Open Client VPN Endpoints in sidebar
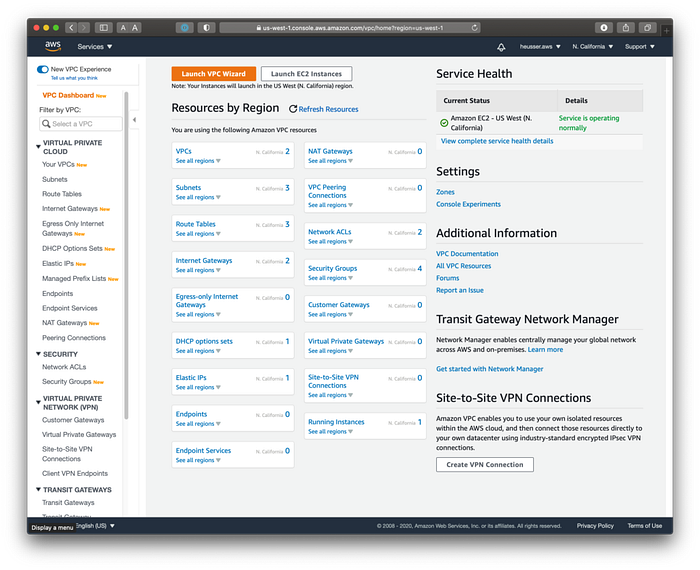The height and width of the screenshot is (570, 700). click(75, 473)
